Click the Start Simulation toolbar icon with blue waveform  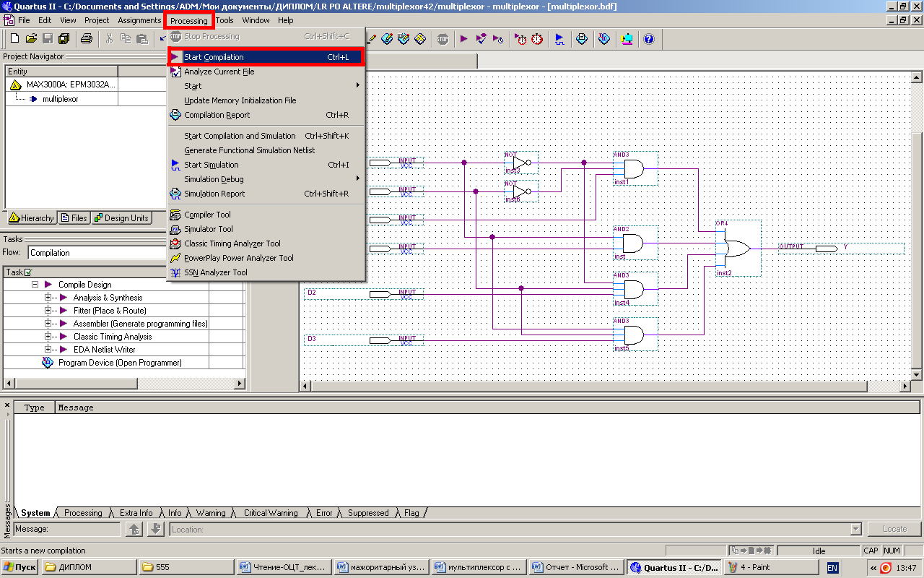tap(559, 39)
